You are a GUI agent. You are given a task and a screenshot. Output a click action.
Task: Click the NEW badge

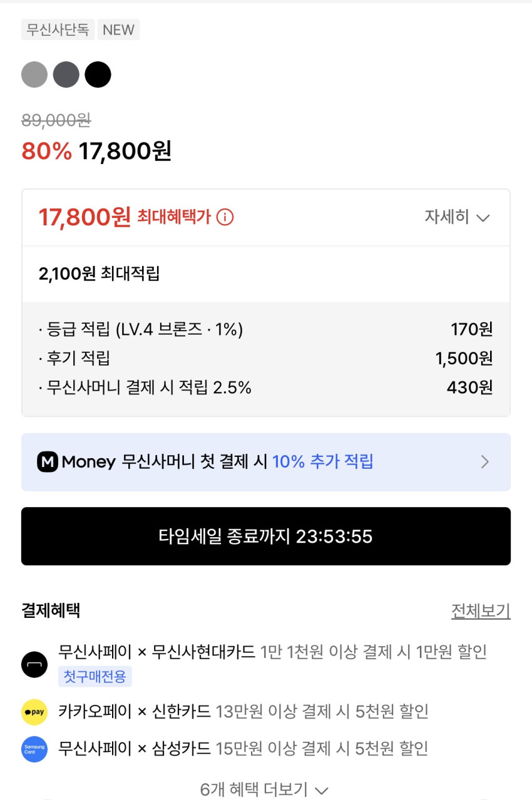click(x=118, y=29)
